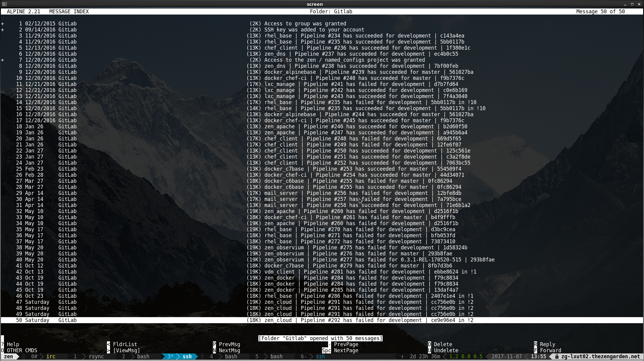Select message 5 chef_client Pipeline #236

(x=322, y=48)
